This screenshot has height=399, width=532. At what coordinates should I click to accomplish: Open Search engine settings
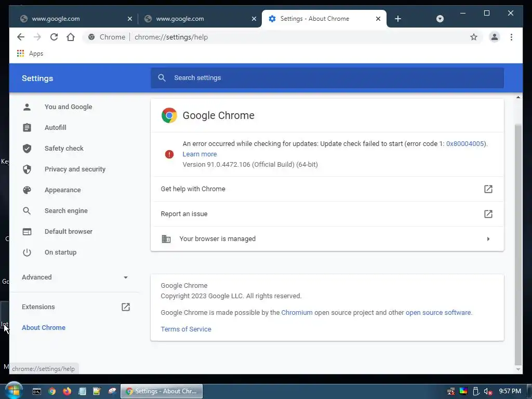click(x=66, y=211)
